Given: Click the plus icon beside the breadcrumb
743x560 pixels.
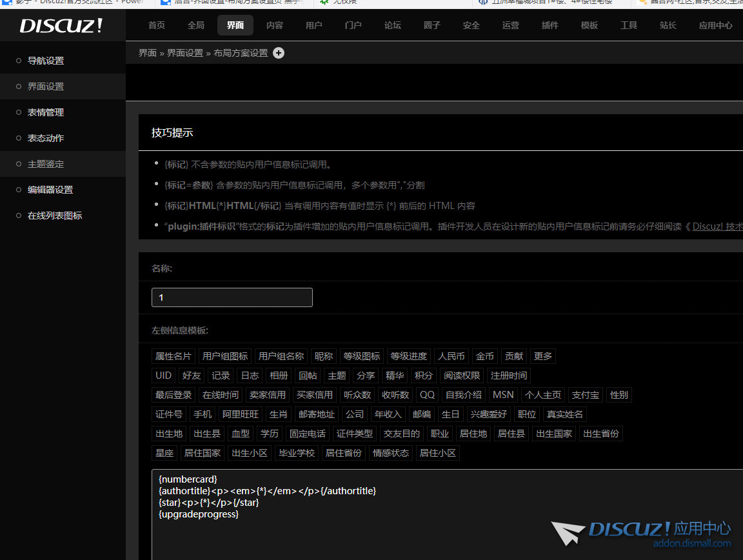Looking at the screenshot, I should pos(279,53).
